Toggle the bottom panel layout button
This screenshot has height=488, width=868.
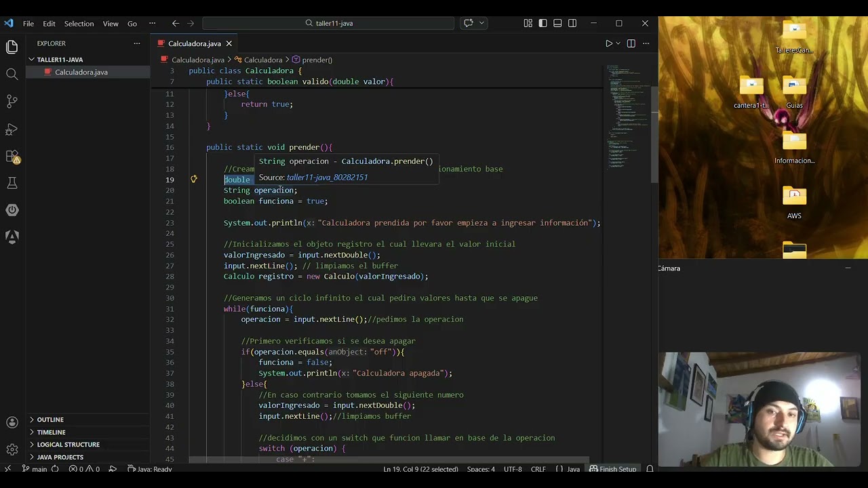(x=557, y=23)
